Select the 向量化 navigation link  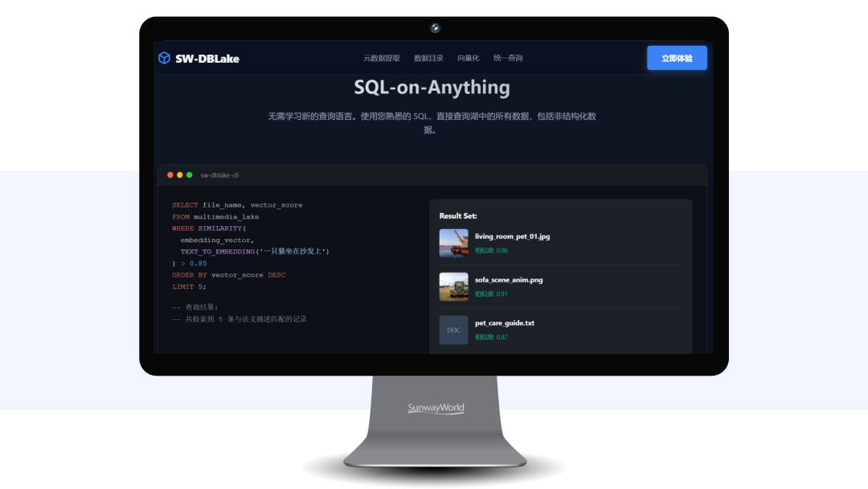(x=468, y=58)
